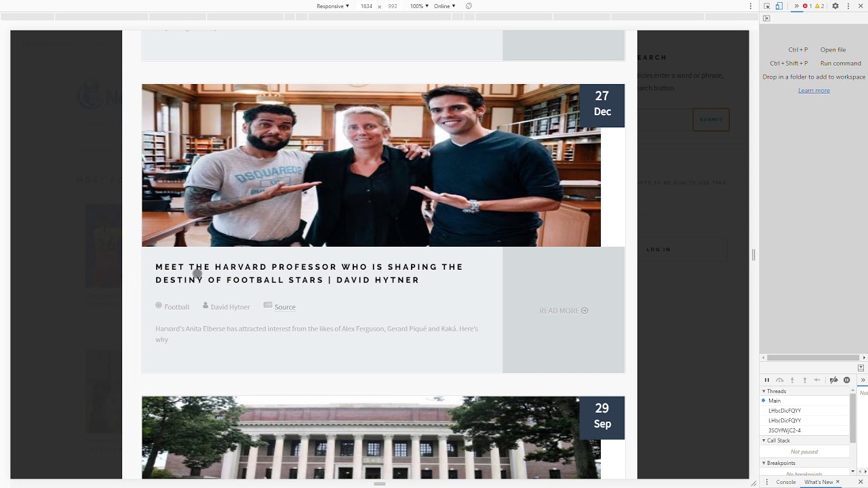Open the Harvard professor article photo
The height and width of the screenshot is (488, 868).
[371, 165]
